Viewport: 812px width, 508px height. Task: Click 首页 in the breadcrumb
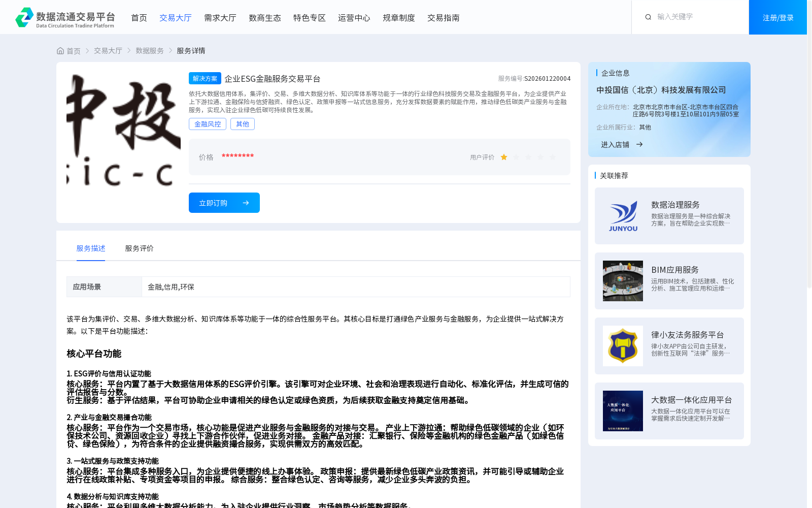pyautogui.click(x=74, y=51)
